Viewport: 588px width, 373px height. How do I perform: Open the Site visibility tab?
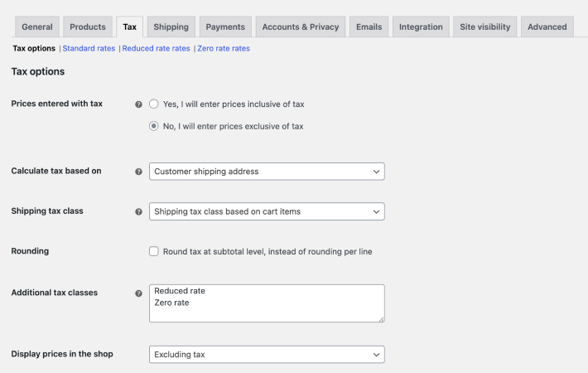[484, 27]
